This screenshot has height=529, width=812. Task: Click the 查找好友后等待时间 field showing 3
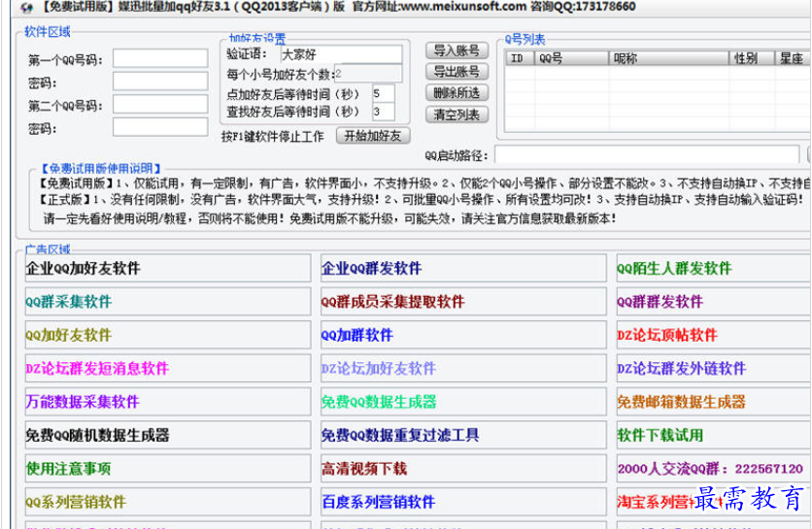[384, 112]
